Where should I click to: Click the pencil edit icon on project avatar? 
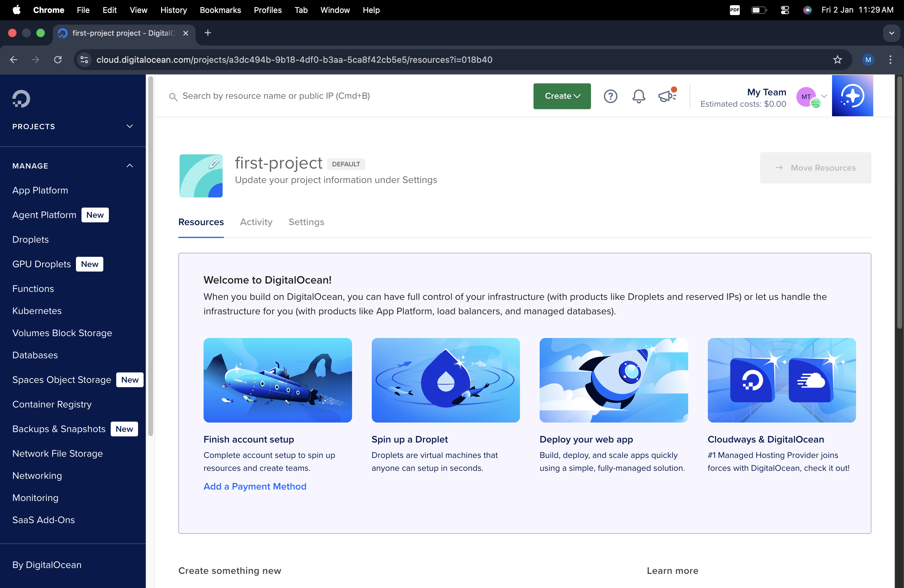(x=214, y=163)
